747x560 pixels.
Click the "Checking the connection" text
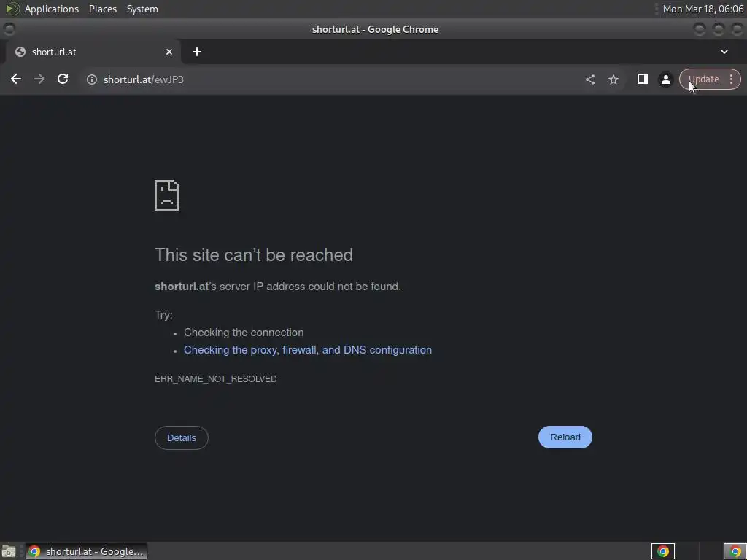[244, 332]
